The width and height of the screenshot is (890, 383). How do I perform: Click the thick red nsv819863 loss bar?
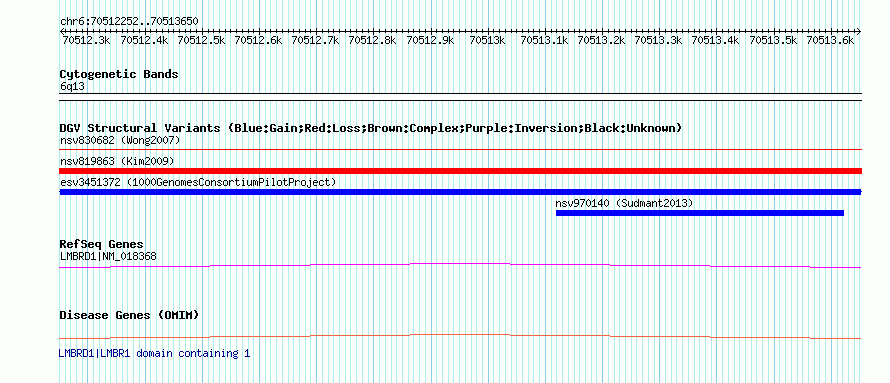tap(461, 171)
